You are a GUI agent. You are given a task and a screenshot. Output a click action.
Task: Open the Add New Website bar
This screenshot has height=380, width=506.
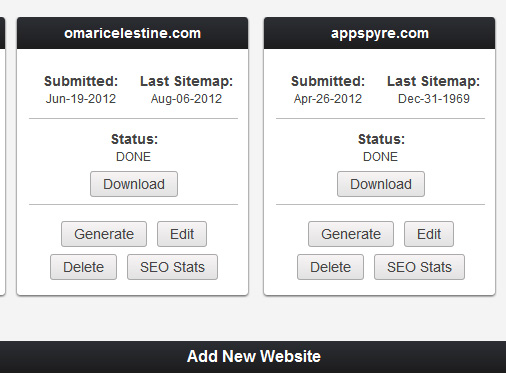coord(253,356)
